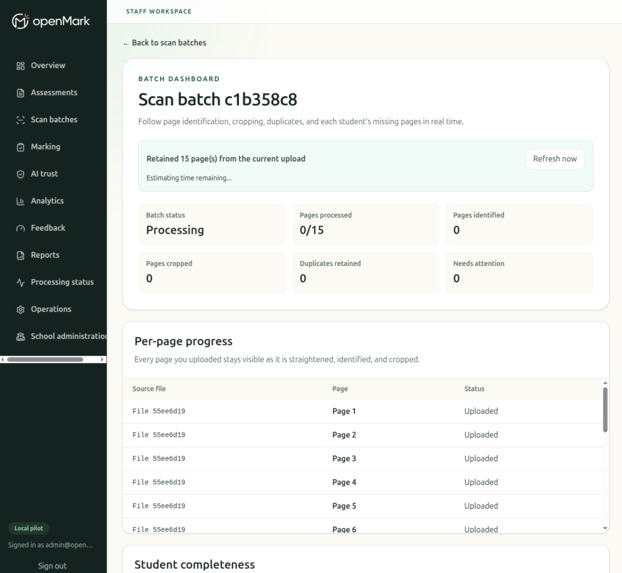Click File 55ee6d19 in Page 1 row
This screenshot has height=573, width=622.
coord(159,411)
